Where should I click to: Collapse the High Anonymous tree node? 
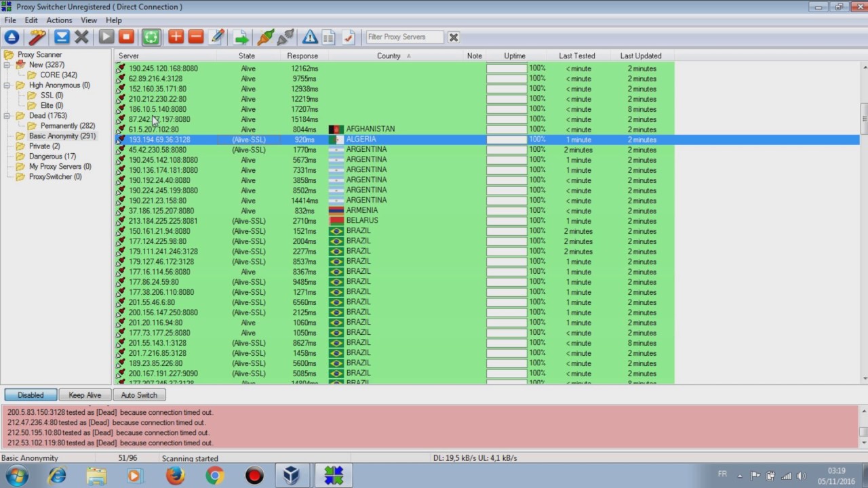pyautogui.click(x=7, y=85)
